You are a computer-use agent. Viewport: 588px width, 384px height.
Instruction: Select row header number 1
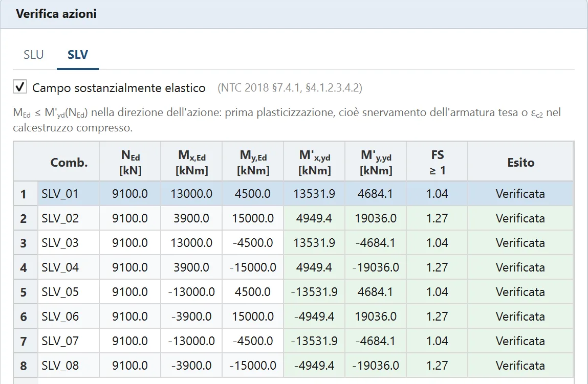[x=26, y=194]
